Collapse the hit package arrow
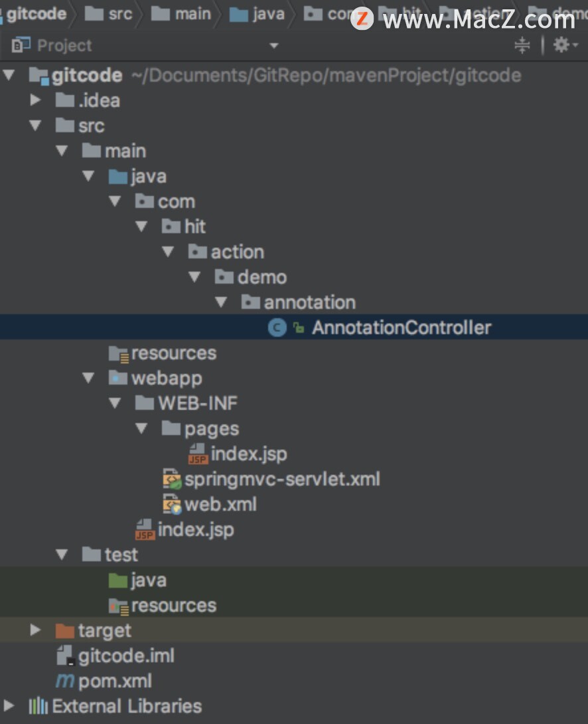588x724 pixels. [x=141, y=226]
